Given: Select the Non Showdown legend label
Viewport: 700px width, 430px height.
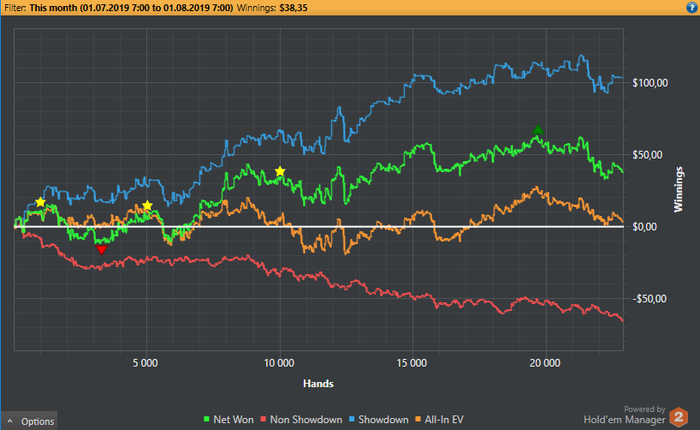Looking at the screenshot, I should tap(306, 419).
